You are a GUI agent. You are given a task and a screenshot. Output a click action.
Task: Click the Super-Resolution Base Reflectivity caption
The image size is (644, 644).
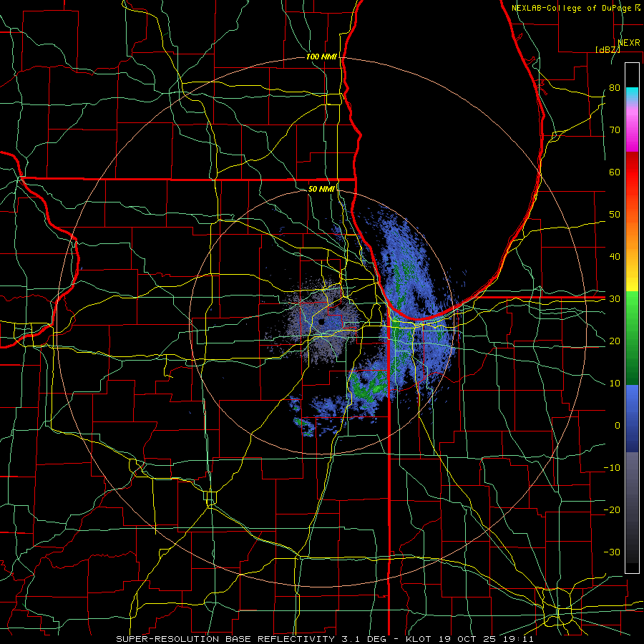pos(251,639)
